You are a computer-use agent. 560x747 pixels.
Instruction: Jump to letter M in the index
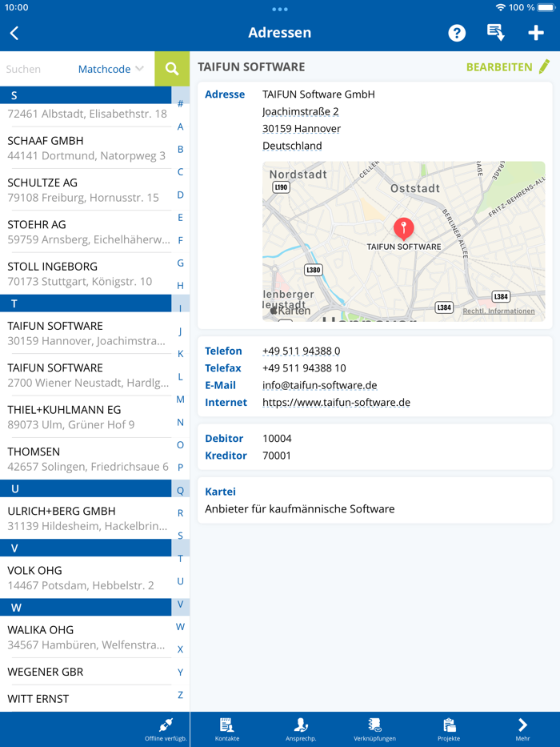tap(181, 400)
